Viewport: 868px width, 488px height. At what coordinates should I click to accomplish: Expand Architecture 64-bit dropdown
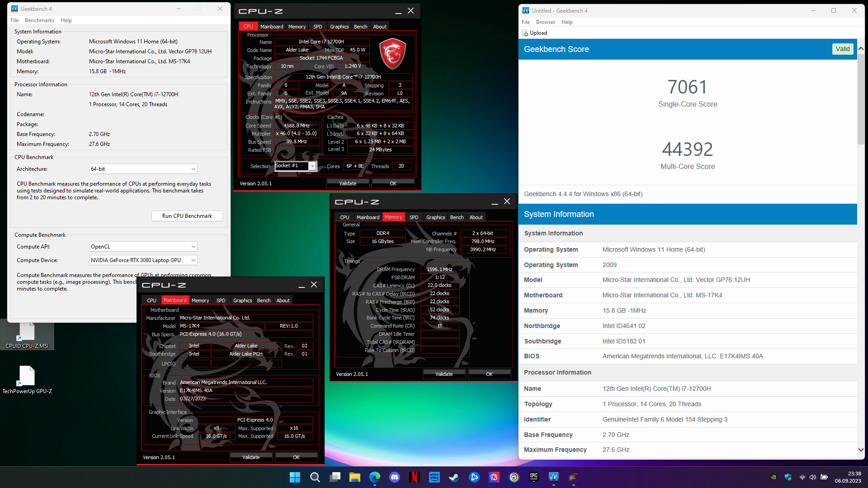[143, 169]
